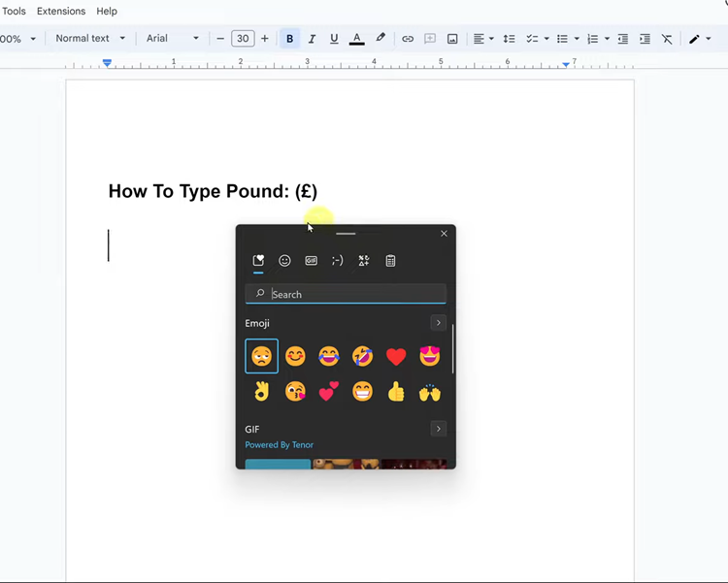Image resolution: width=728 pixels, height=583 pixels.
Task: Click the heading How To Type Pound
Action: 214,191
